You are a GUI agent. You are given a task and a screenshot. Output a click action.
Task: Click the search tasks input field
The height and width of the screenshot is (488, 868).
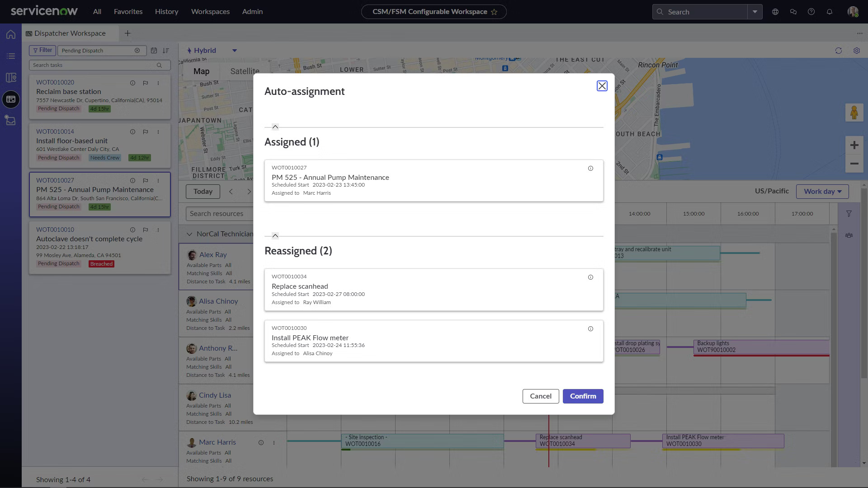pos(99,64)
